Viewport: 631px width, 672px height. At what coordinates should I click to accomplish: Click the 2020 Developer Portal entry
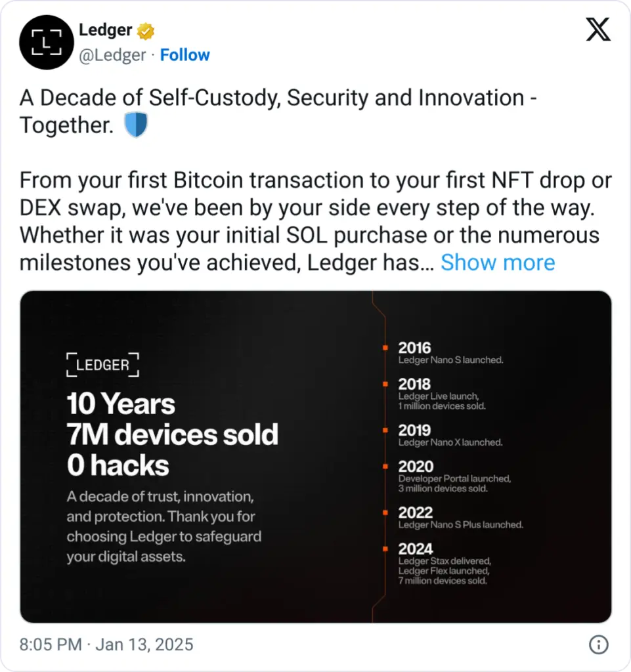click(454, 479)
